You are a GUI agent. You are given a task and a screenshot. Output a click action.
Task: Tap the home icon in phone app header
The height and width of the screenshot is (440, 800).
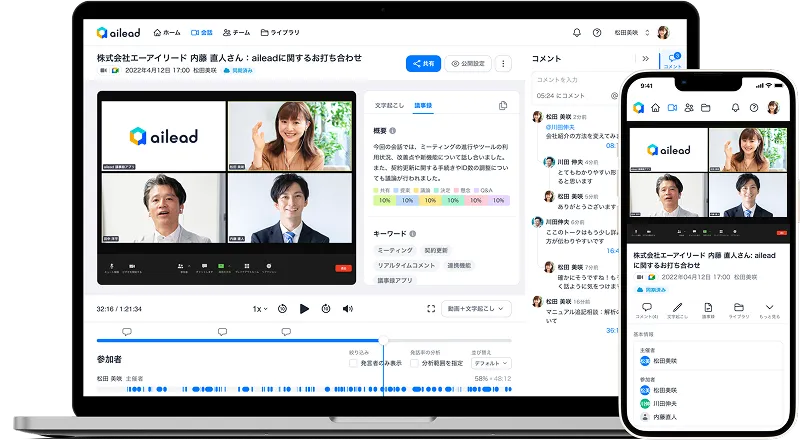coord(656,108)
